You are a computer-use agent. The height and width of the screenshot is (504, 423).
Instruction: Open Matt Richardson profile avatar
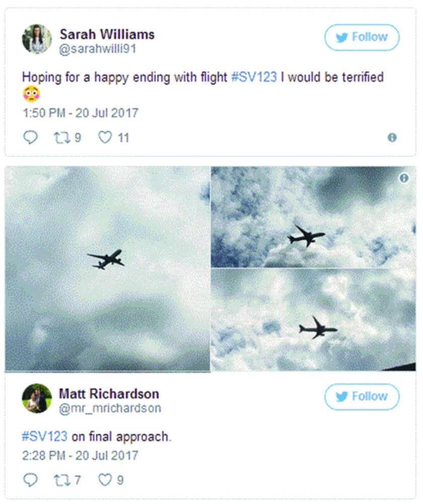click(37, 398)
